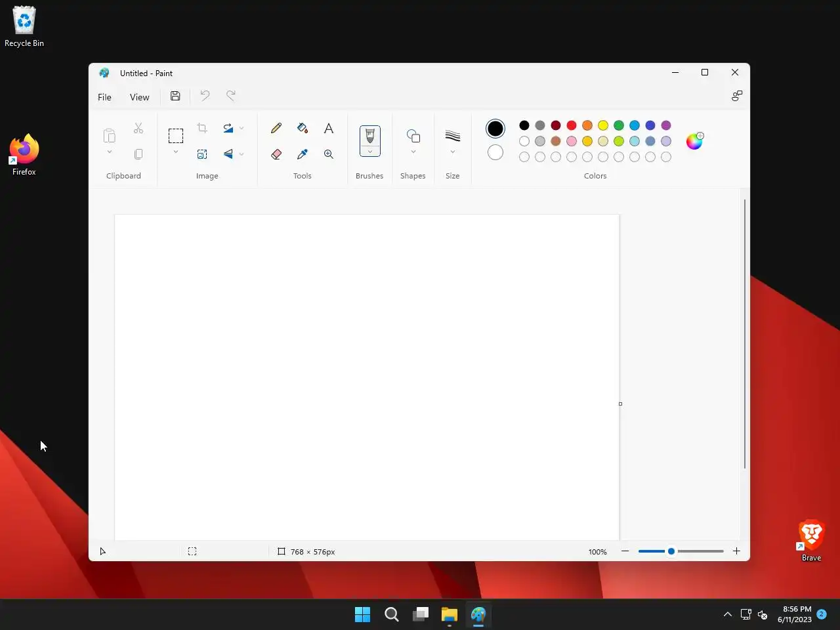Click the rectangular Selection tool
Screen dimensions: 840x630
coord(176,136)
